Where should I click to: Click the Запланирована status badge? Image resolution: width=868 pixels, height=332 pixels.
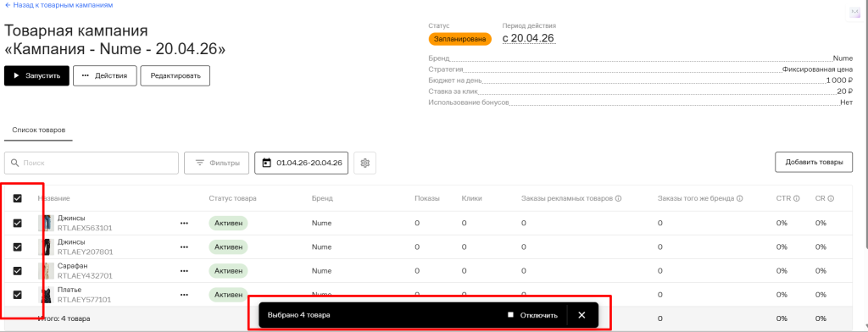click(x=459, y=39)
